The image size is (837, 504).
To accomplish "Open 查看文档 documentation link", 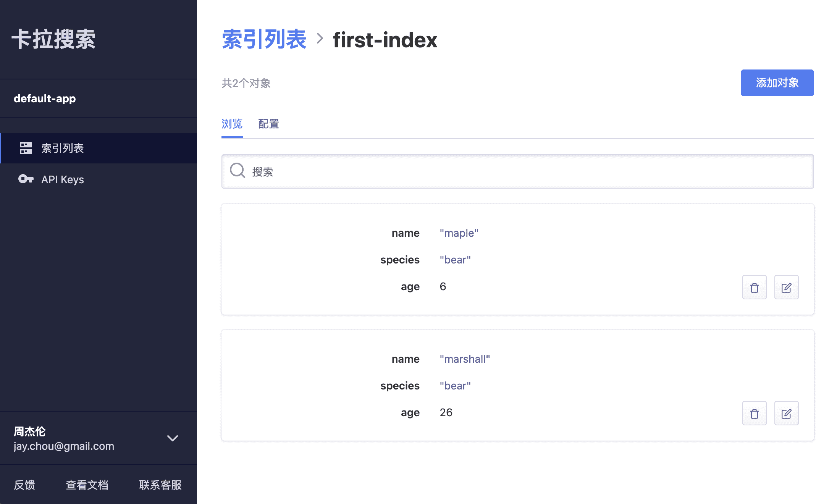I will point(87,485).
